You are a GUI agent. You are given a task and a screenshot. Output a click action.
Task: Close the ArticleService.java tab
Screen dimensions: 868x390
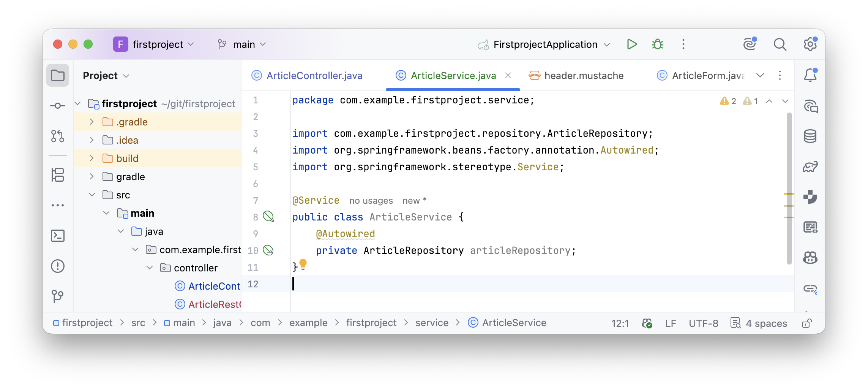point(508,75)
